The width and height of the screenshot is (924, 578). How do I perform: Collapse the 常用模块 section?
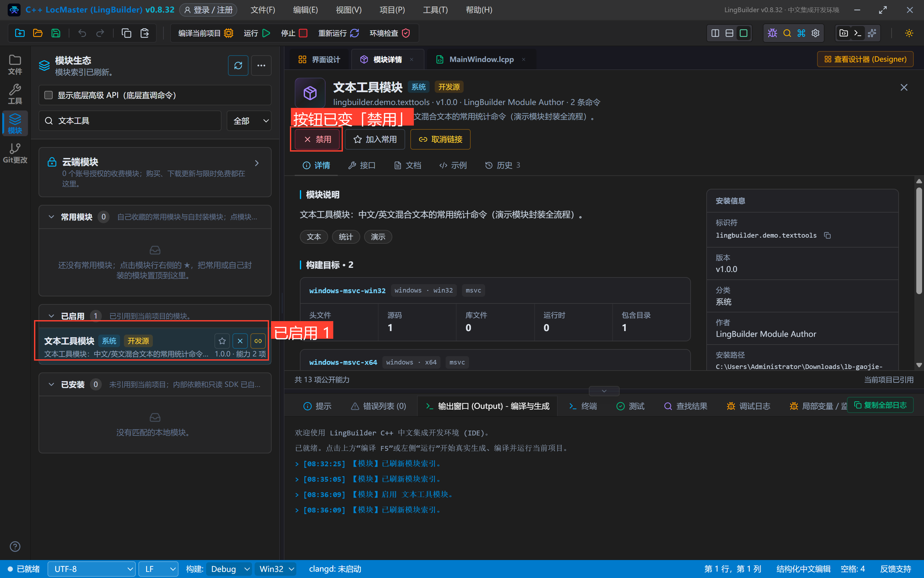[x=51, y=217]
